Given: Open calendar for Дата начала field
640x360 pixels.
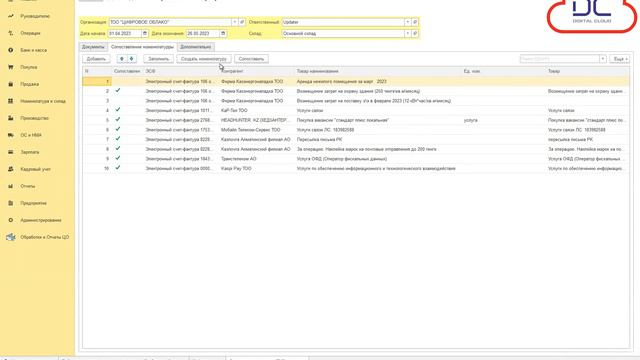Looking at the screenshot, I should point(144,33).
